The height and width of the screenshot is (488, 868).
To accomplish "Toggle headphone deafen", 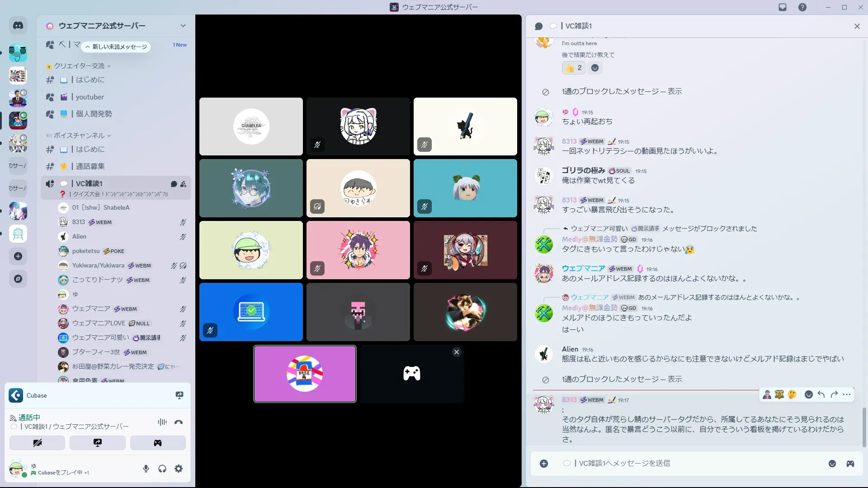I will coord(162,469).
